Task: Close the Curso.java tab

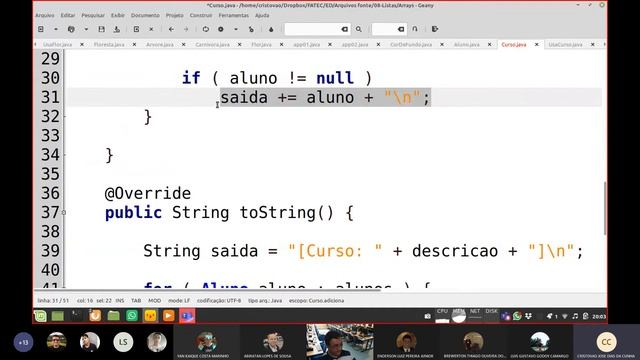Action: click(x=537, y=44)
